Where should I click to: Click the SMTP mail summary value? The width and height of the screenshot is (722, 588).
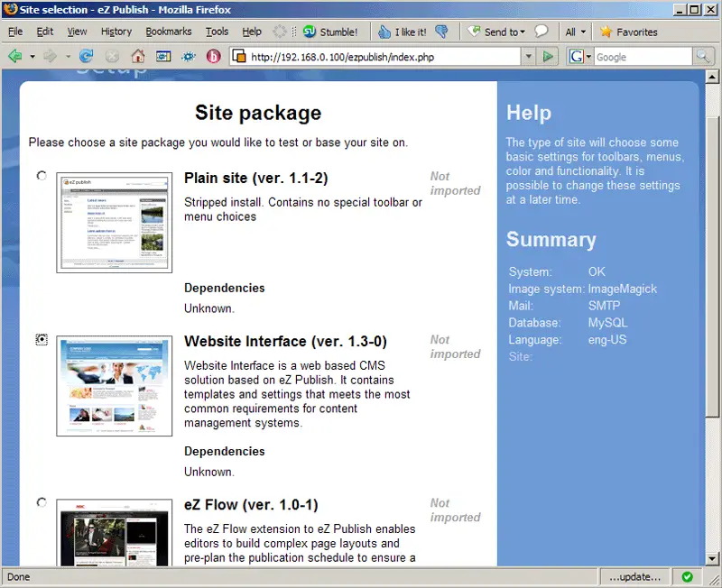coord(604,306)
